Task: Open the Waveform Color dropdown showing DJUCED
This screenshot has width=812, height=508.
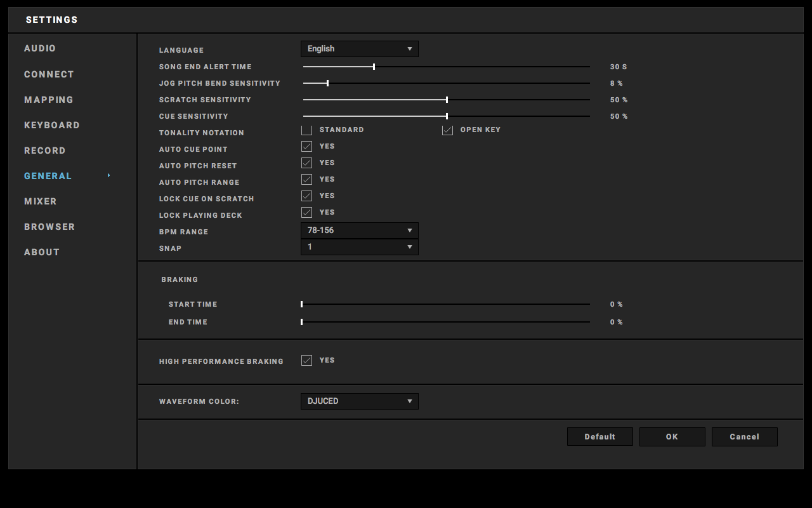Action: tap(360, 401)
